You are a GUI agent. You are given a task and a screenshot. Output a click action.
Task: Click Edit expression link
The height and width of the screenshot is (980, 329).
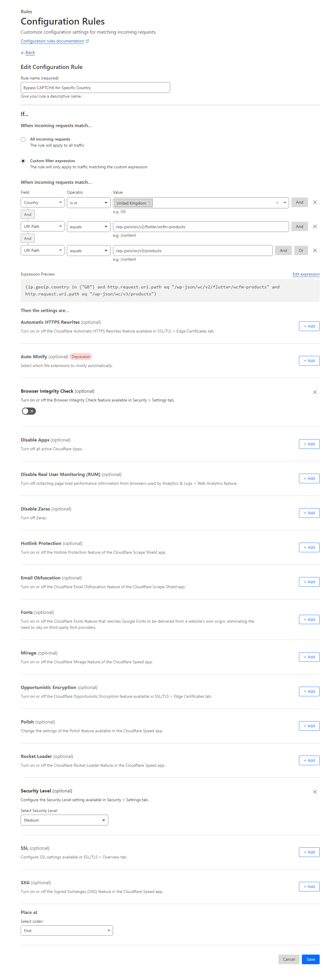click(x=305, y=274)
